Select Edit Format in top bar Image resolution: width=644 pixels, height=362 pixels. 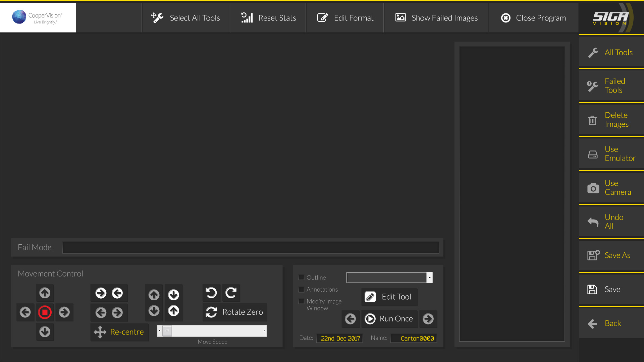click(345, 18)
